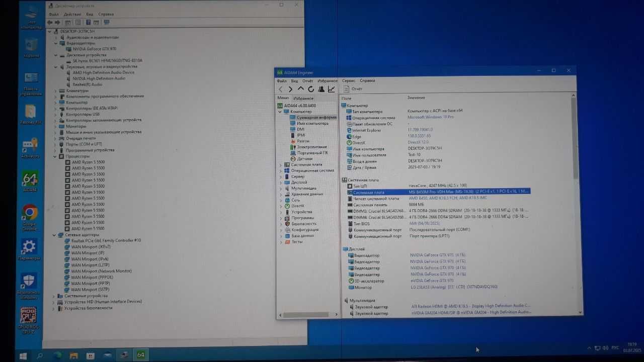
Task: Click Device Manager scan hardware monitor icon
Action: [x=106, y=22]
